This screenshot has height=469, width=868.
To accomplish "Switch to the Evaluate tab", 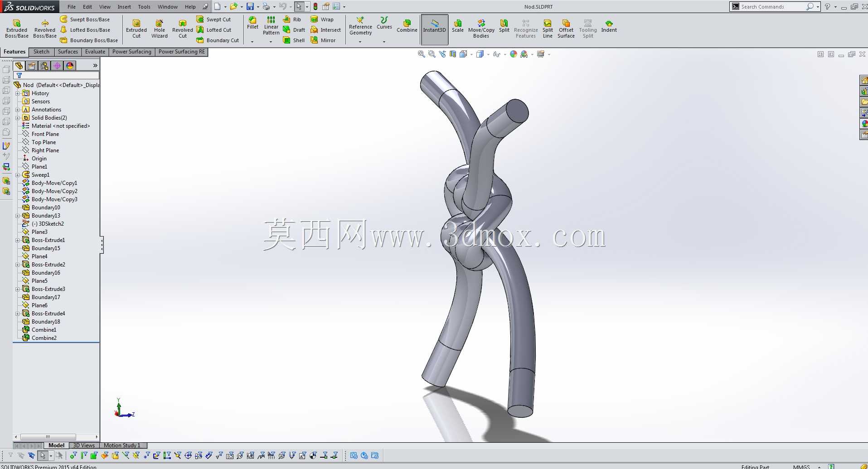I will pos(95,52).
